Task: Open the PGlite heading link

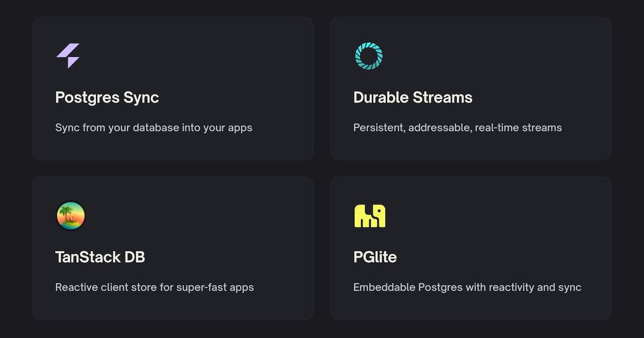Action: click(x=375, y=257)
